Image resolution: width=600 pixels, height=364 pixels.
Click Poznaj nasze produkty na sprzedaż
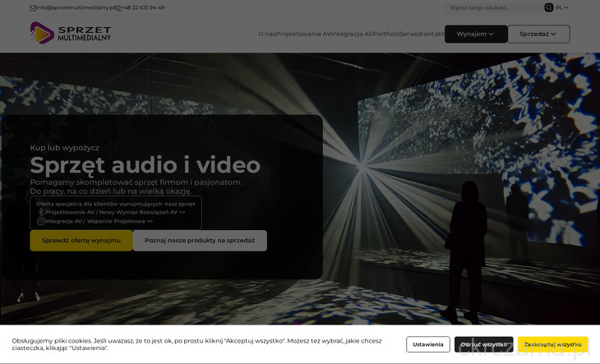[200, 241]
